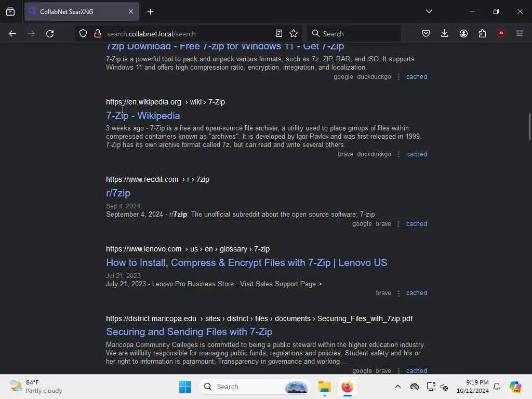Click the Firefox taskbar icon
The image size is (532, 399).
click(348, 387)
